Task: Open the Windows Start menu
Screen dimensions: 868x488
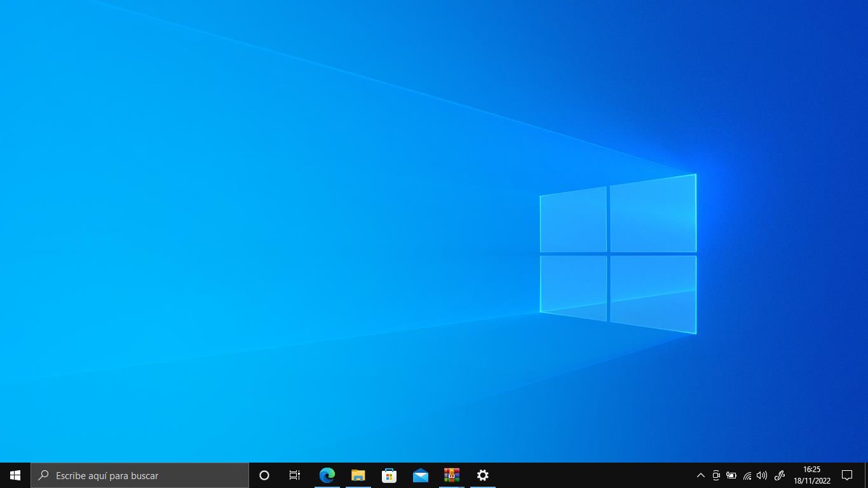Action: 15,475
